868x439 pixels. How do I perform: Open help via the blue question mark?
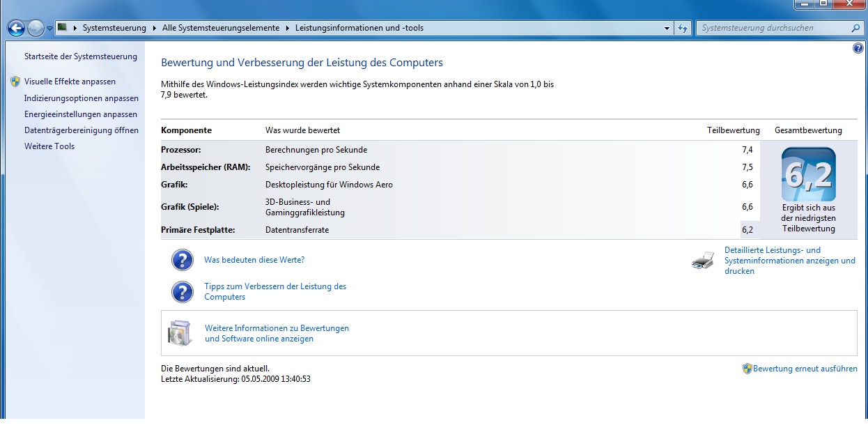click(x=858, y=48)
